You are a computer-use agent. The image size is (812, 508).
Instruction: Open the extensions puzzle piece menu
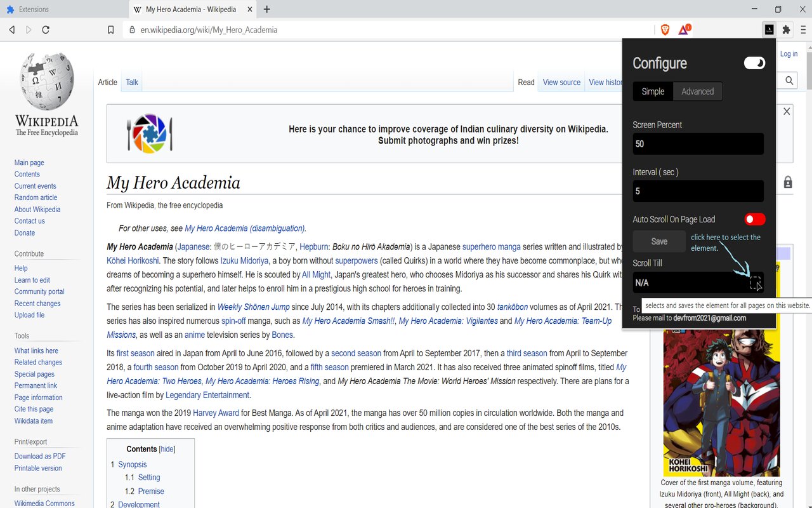point(787,29)
